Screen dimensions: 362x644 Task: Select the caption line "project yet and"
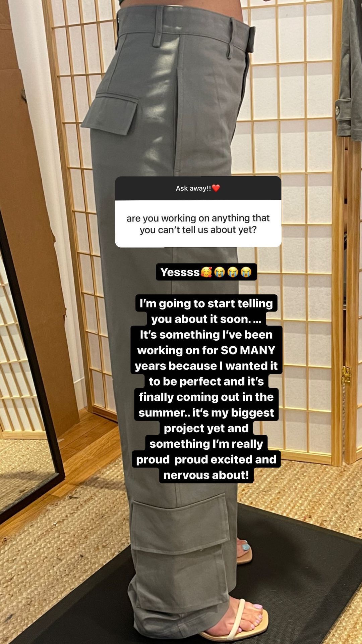[206, 428]
